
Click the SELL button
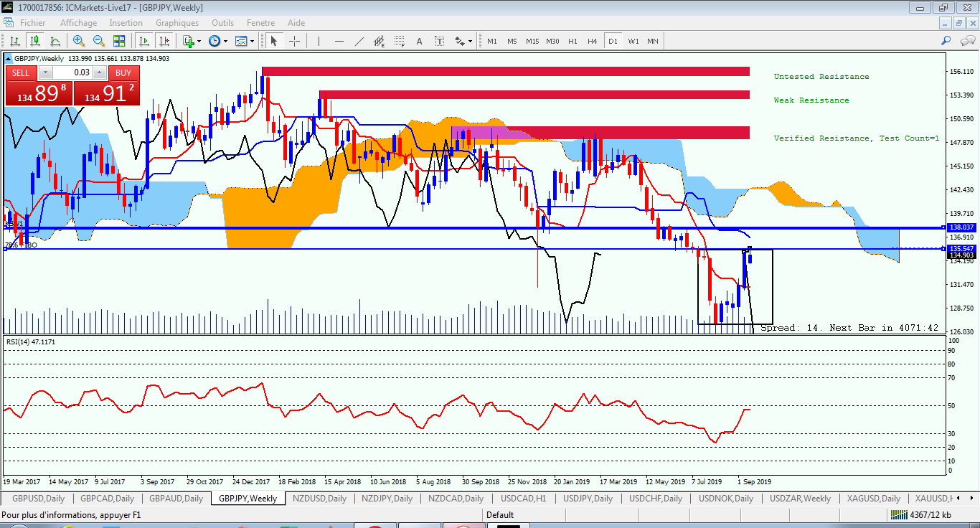click(21, 72)
